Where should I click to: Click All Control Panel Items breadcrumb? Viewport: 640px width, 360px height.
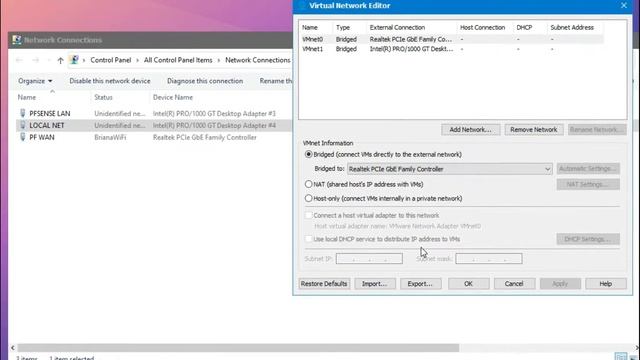click(x=178, y=60)
